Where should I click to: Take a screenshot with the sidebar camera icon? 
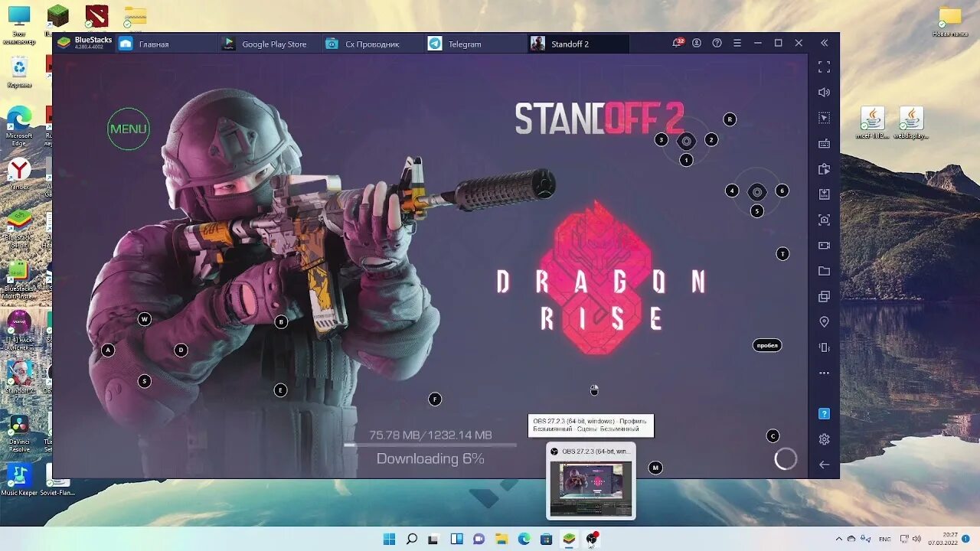[x=824, y=220]
